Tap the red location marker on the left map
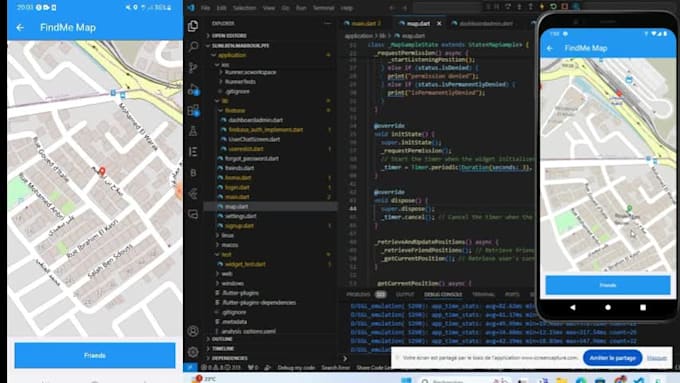Screen dimensions: 680x383 (x=102, y=171)
